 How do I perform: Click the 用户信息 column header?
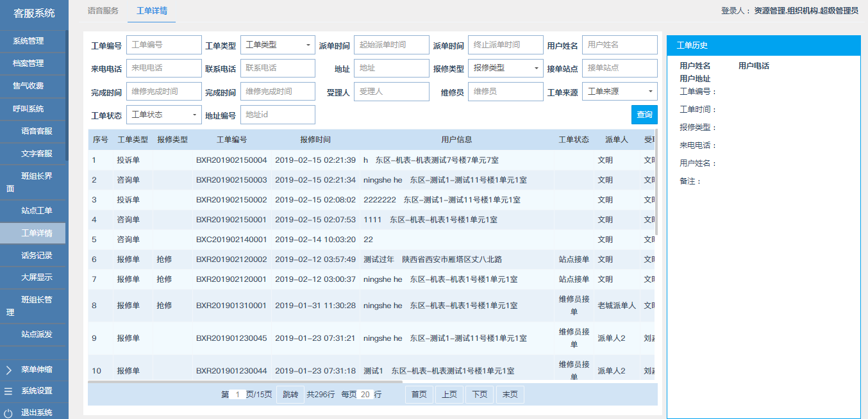pos(456,140)
